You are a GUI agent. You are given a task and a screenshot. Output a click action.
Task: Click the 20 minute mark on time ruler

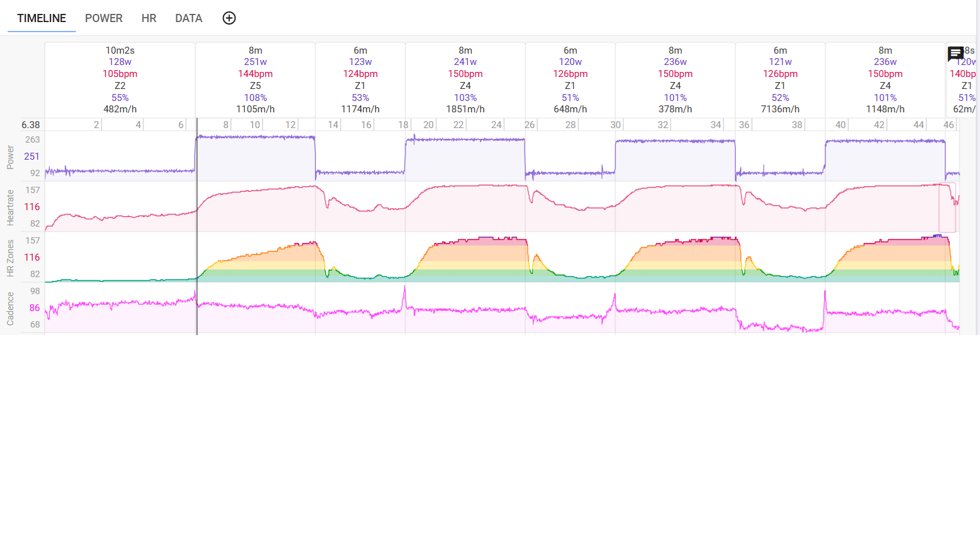tap(428, 125)
